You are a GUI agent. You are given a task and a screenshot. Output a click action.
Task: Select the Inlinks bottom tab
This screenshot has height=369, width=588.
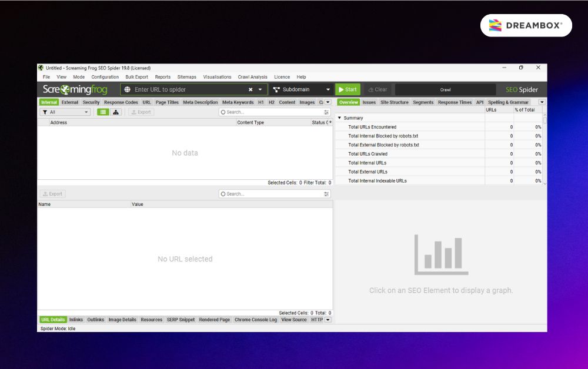point(76,320)
